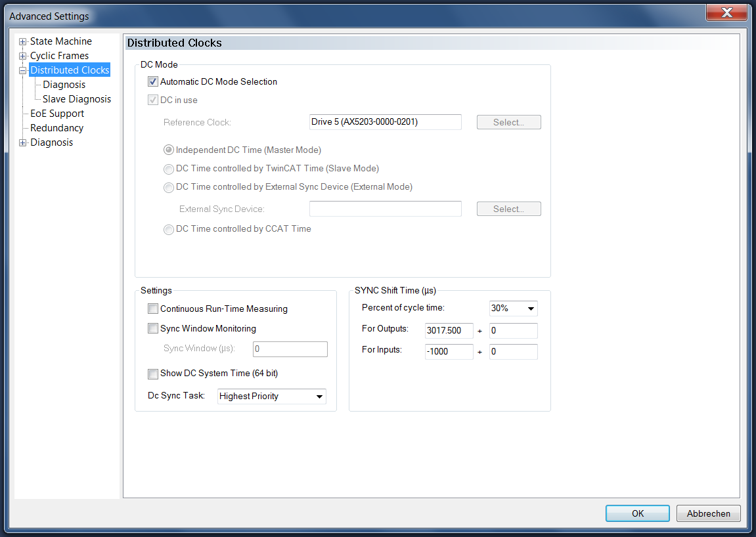756x537 pixels.
Task: Open the Dc Sync Task dropdown
Action: coord(319,397)
